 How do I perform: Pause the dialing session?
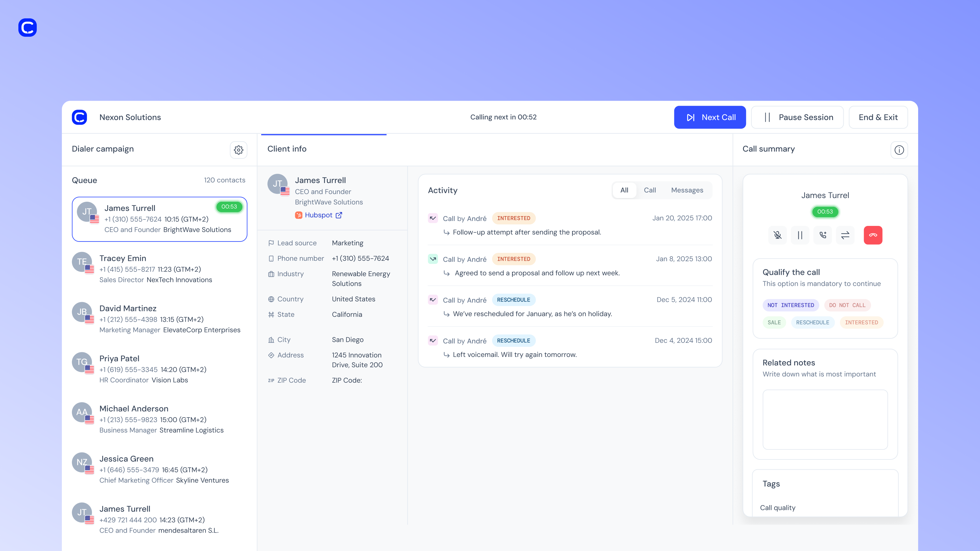click(x=797, y=117)
